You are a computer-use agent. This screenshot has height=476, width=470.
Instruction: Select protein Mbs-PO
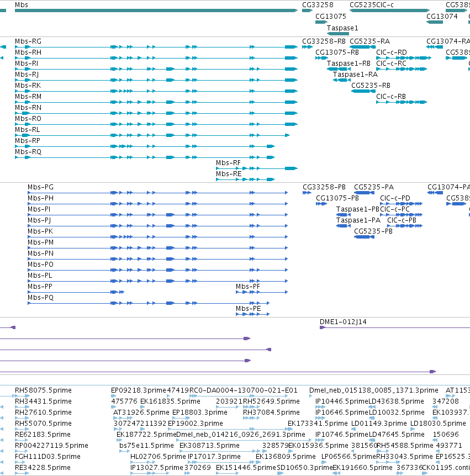(40, 265)
